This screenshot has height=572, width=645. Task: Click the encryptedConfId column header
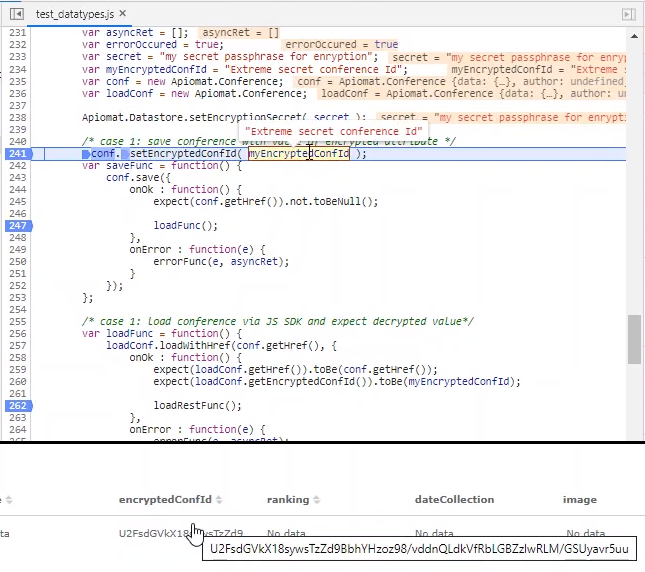[x=165, y=500]
